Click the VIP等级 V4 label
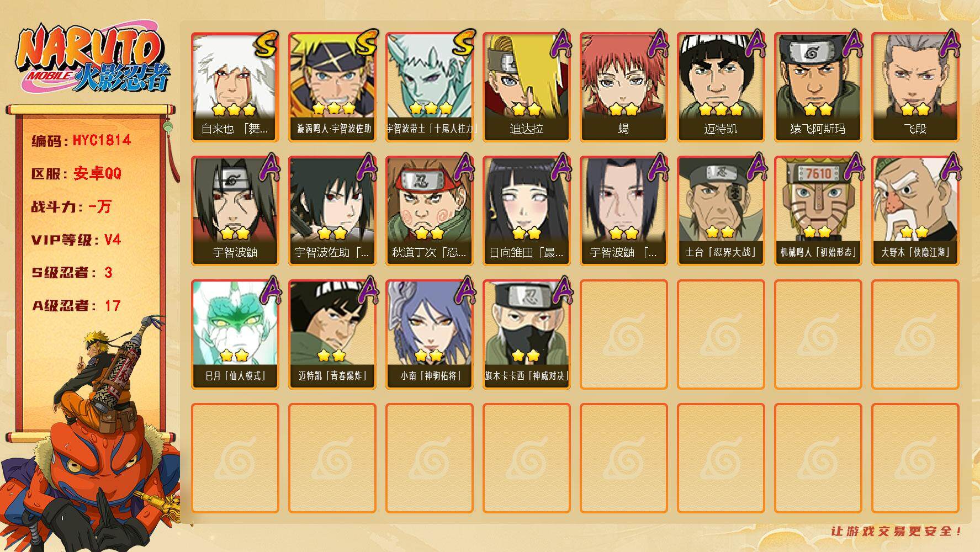 (76, 240)
